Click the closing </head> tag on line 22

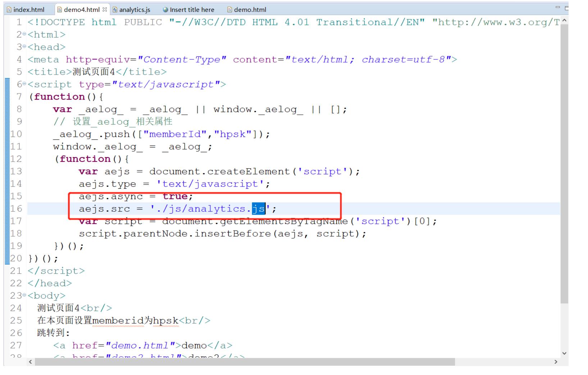pyautogui.click(x=50, y=283)
